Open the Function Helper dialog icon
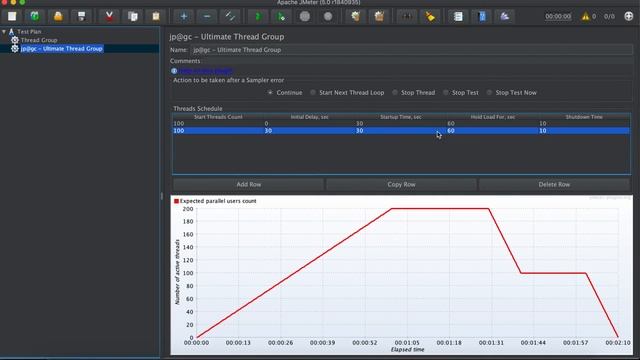 tap(458, 16)
